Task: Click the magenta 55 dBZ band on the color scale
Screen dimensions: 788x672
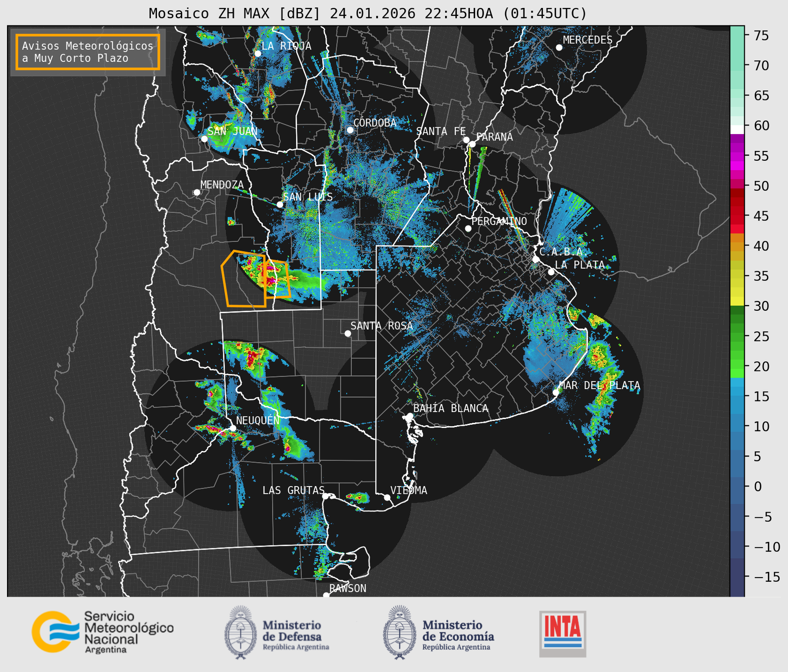Action: pos(737,156)
